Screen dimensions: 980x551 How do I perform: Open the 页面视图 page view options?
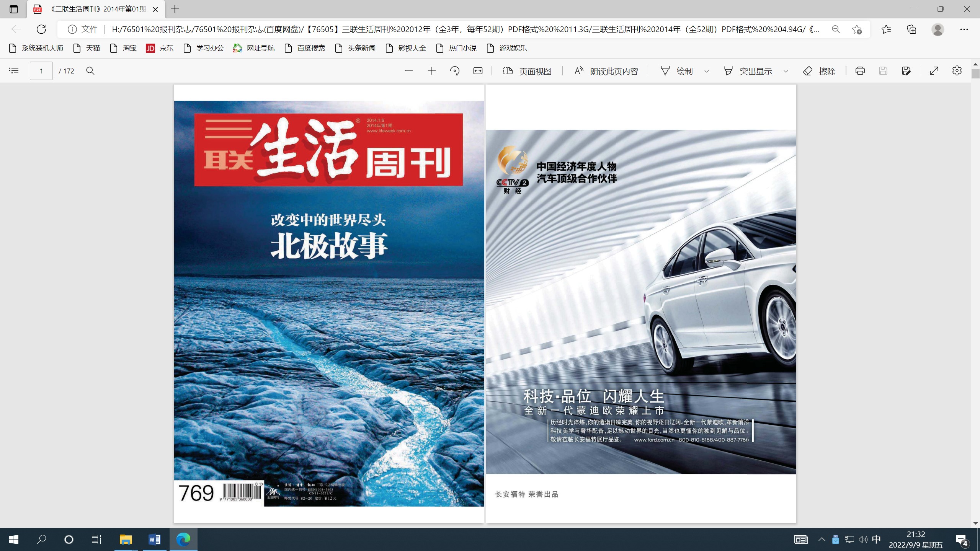(x=527, y=71)
